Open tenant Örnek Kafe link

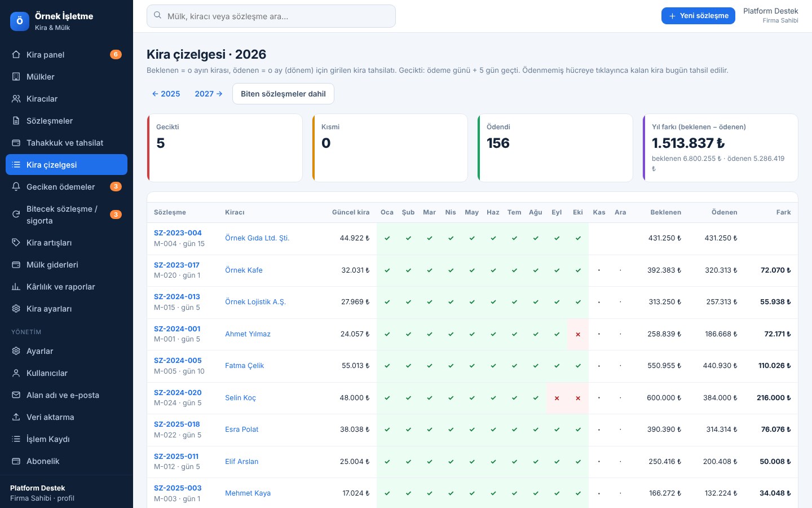(x=244, y=270)
